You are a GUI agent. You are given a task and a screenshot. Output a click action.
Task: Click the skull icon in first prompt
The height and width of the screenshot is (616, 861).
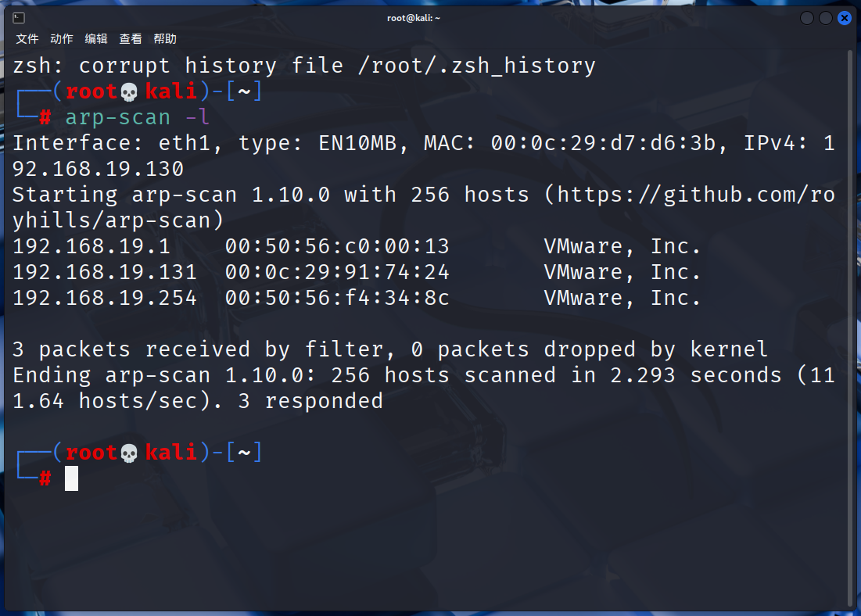[x=129, y=91]
